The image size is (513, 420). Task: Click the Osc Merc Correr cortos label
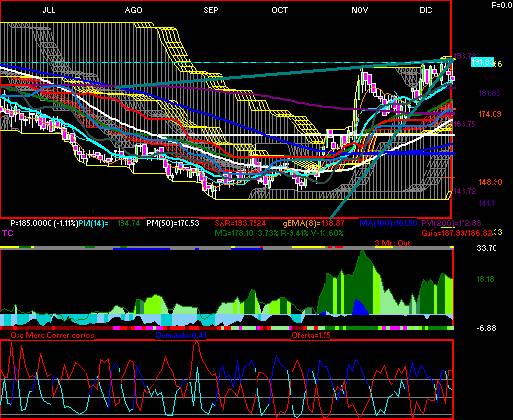pyautogui.click(x=52, y=335)
